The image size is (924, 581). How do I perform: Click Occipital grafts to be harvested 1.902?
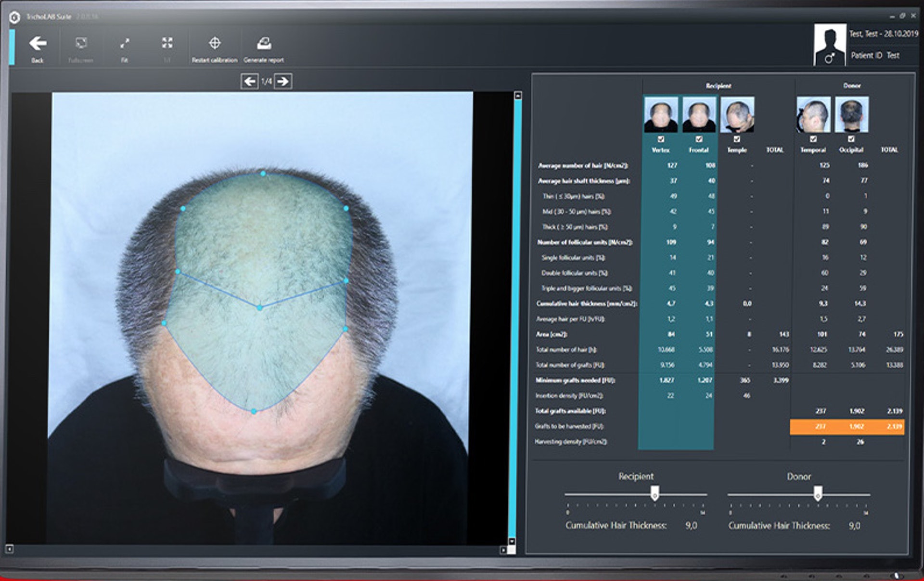pyautogui.click(x=857, y=427)
